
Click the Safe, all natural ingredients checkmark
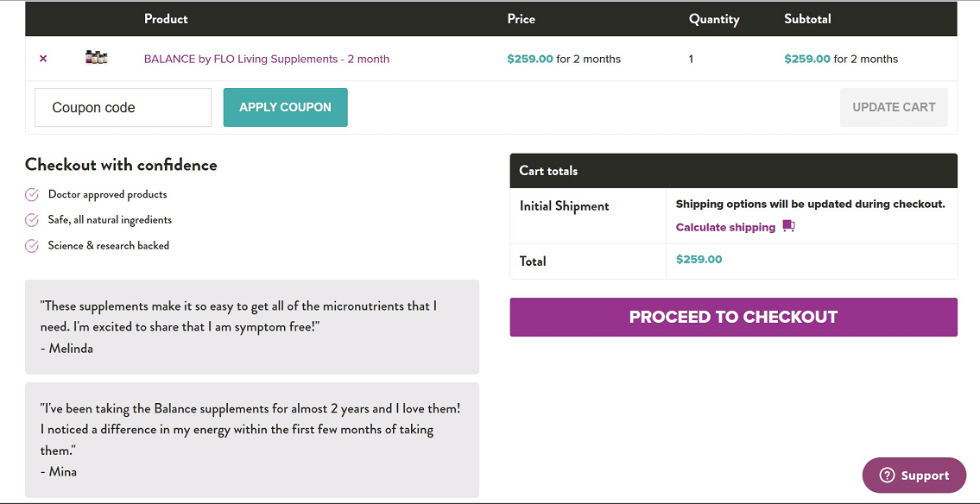(x=32, y=220)
